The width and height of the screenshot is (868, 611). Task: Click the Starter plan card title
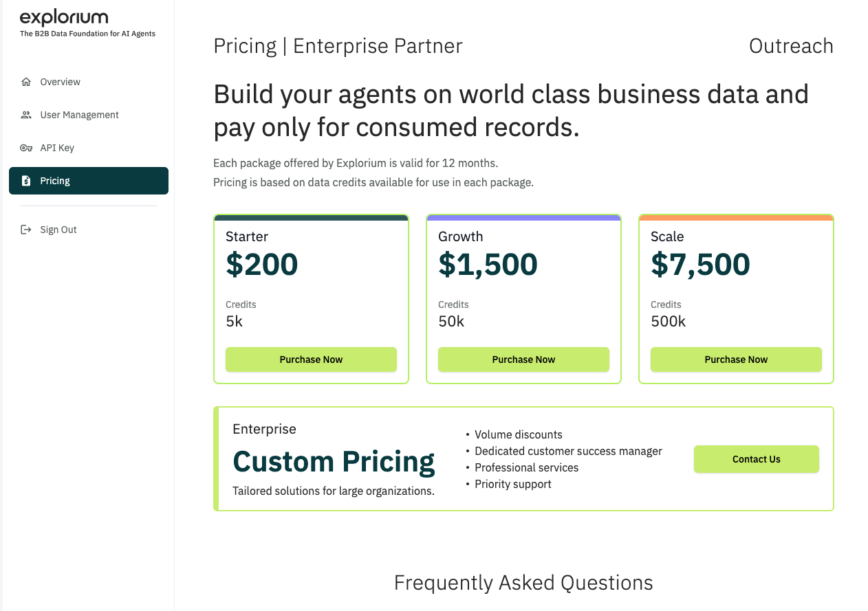(x=247, y=236)
